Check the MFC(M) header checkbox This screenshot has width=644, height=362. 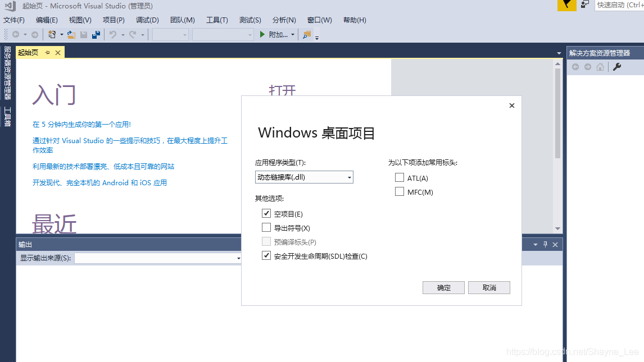coord(399,191)
